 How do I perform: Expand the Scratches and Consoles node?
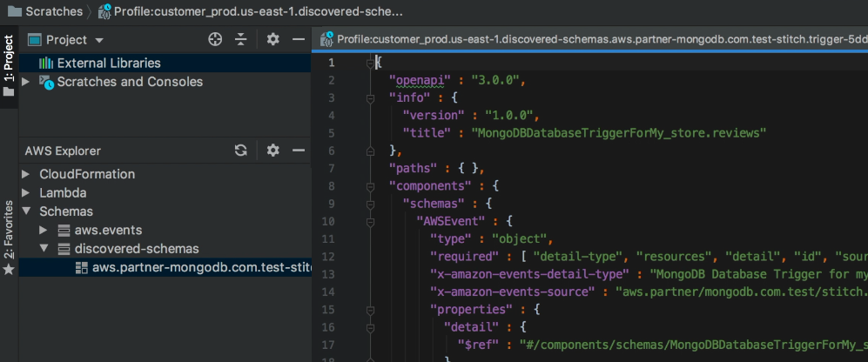pos(26,82)
